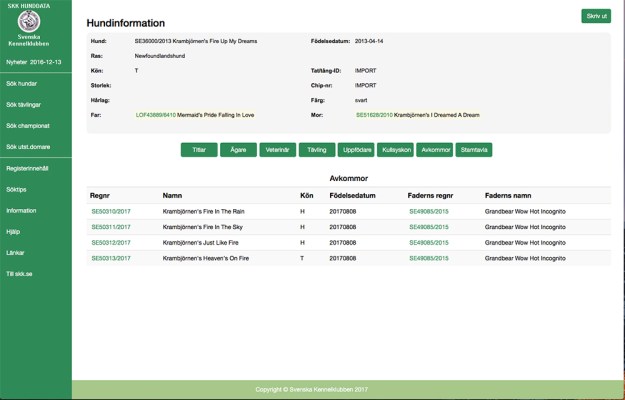The width and height of the screenshot is (625, 400).
Task: Open Sök utst.domare in sidebar
Action: tap(28, 146)
